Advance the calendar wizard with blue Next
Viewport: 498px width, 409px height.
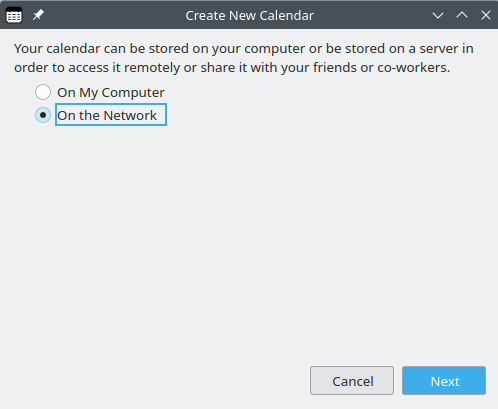(x=444, y=381)
